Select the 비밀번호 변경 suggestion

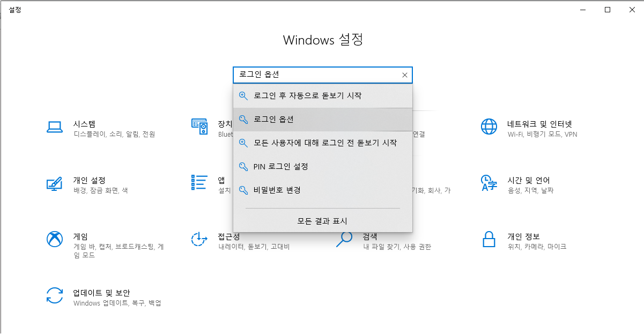(323, 190)
